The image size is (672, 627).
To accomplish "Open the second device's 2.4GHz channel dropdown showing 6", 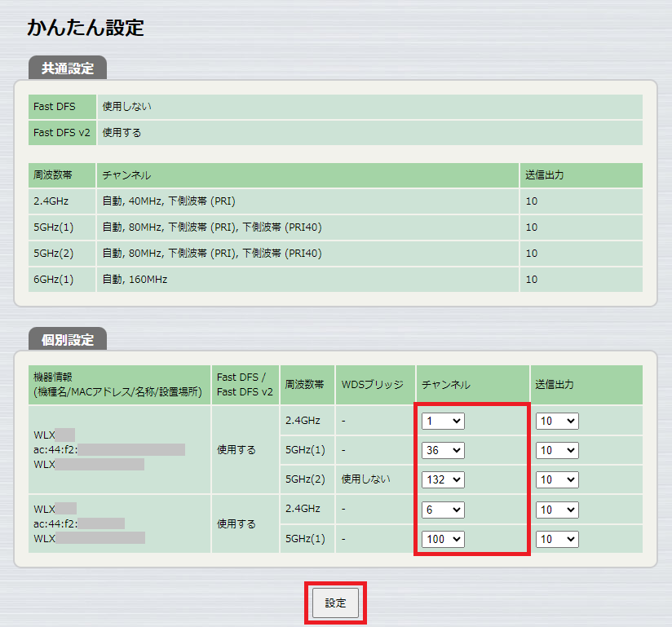I will (442, 510).
